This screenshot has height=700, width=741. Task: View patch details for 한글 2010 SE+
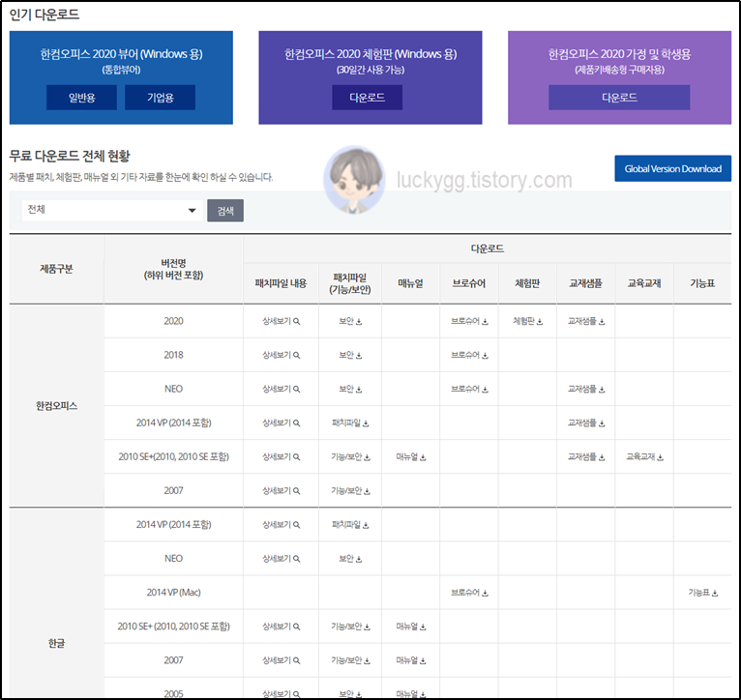point(282,627)
